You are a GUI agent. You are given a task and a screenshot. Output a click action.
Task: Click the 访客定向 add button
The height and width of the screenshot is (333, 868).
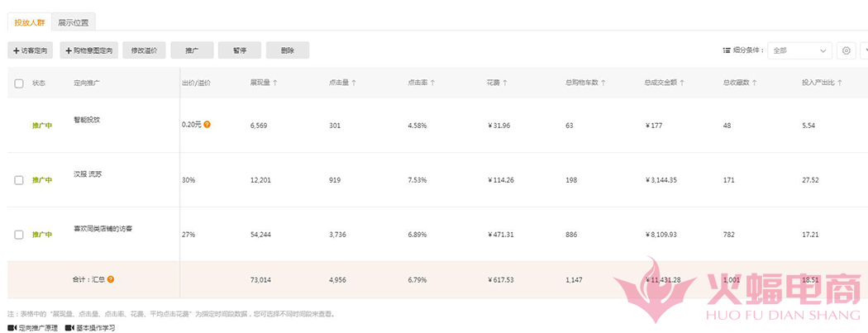pos(31,50)
